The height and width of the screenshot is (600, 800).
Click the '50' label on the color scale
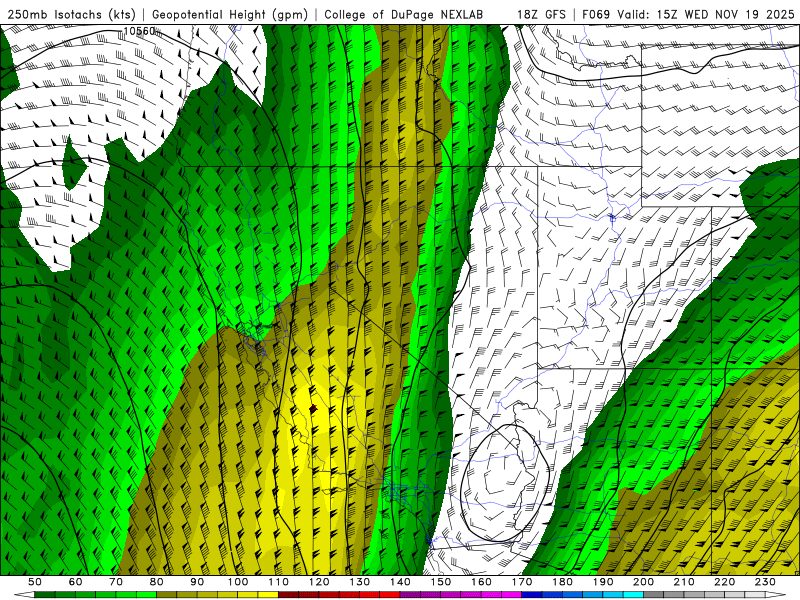pos(35,582)
